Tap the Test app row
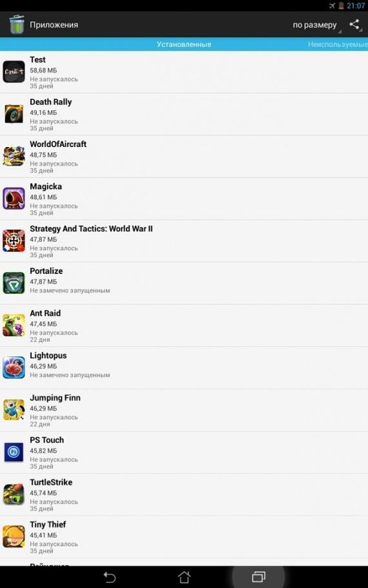This screenshot has height=588, width=368. (184, 72)
